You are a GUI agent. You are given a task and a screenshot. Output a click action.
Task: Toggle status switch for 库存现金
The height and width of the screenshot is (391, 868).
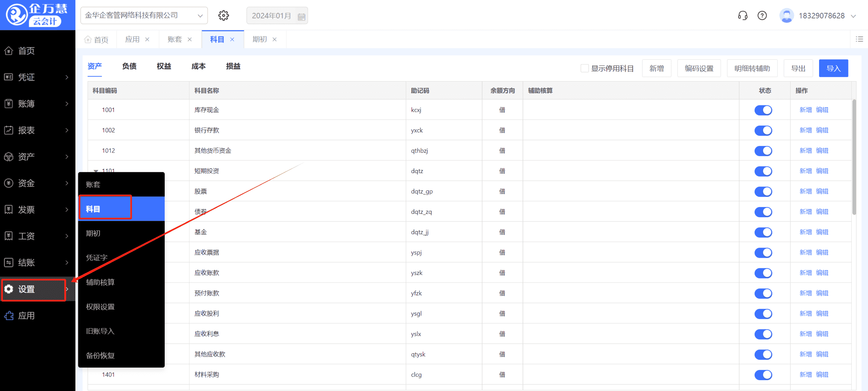pos(763,110)
